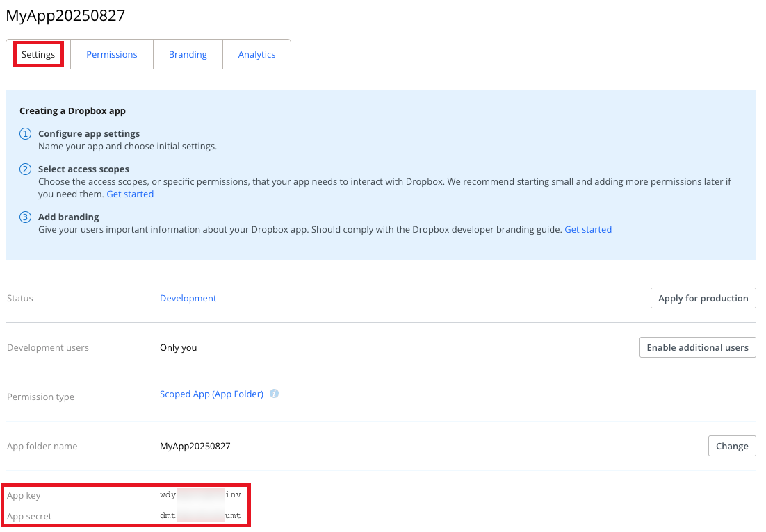Click the info icon beside Scoped App
The width and height of the screenshot is (766, 532).
point(274,394)
